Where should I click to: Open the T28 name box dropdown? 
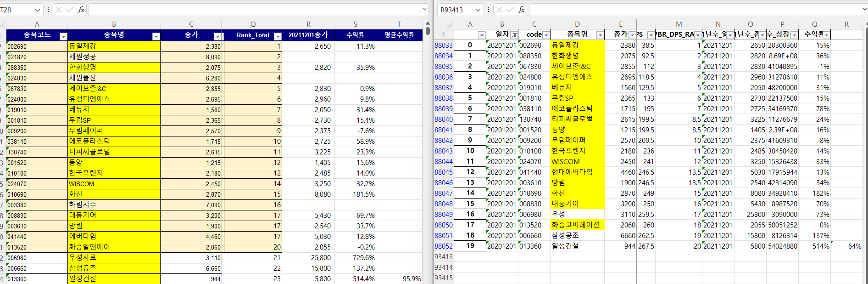coord(37,10)
